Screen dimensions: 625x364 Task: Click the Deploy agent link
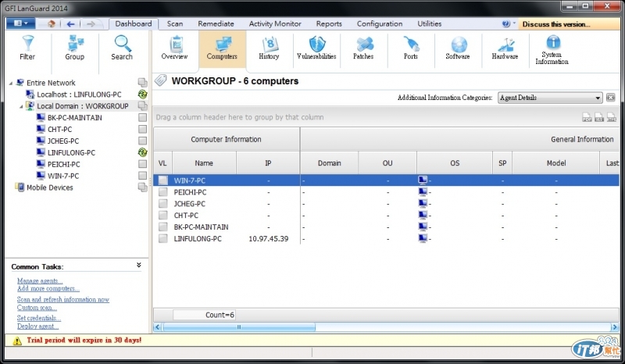point(37,327)
